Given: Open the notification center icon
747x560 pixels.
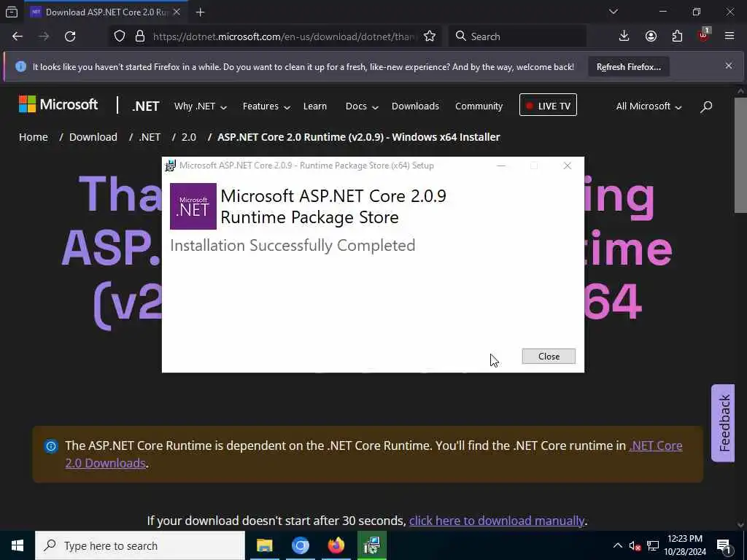Looking at the screenshot, I should 724,545.
